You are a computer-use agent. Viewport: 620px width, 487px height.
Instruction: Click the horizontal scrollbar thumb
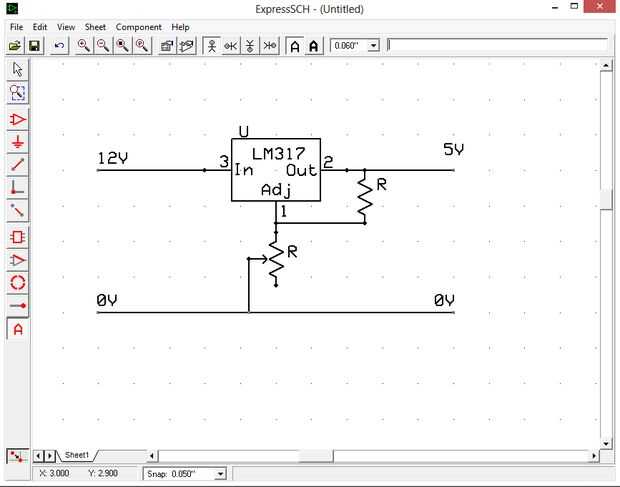[x=315, y=456]
